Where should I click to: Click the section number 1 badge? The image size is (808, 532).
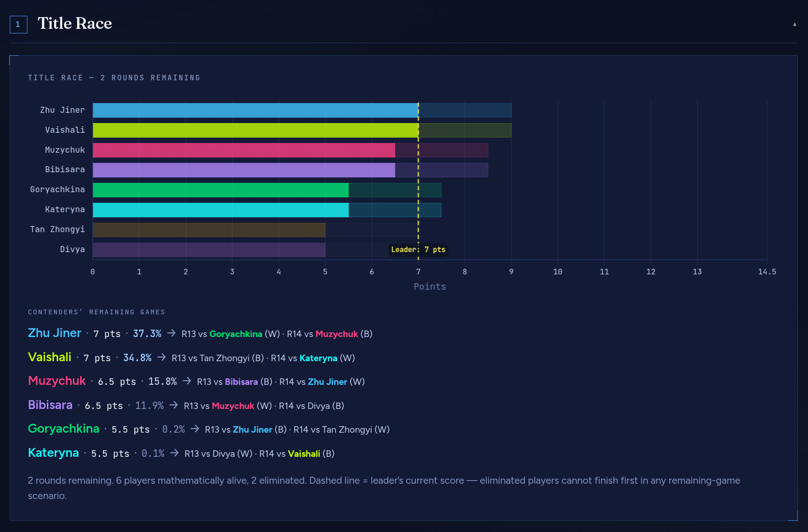(x=18, y=25)
